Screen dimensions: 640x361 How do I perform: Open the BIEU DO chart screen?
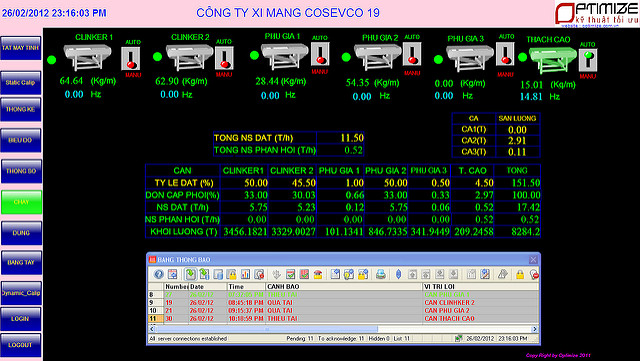[x=21, y=140]
